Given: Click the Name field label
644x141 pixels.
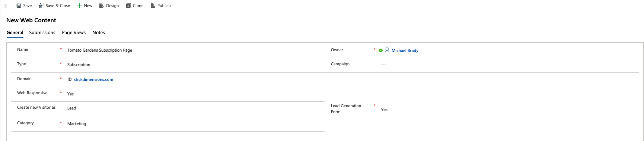Looking at the screenshot, I should click(x=23, y=49).
